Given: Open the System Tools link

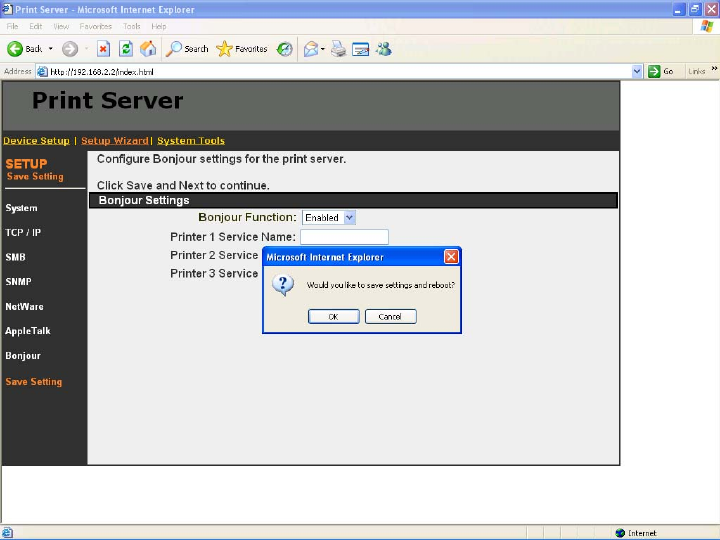Looking at the screenshot, I should pos(191,141).
